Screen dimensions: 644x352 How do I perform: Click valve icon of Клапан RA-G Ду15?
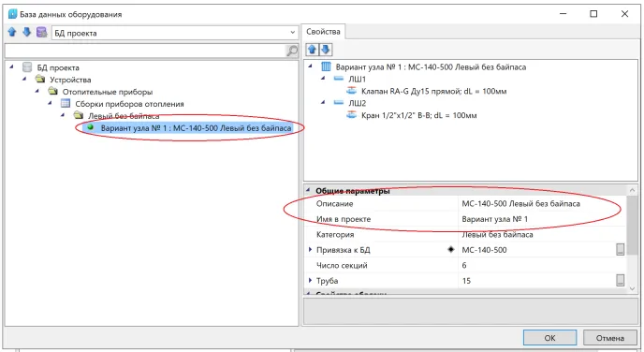352,91
